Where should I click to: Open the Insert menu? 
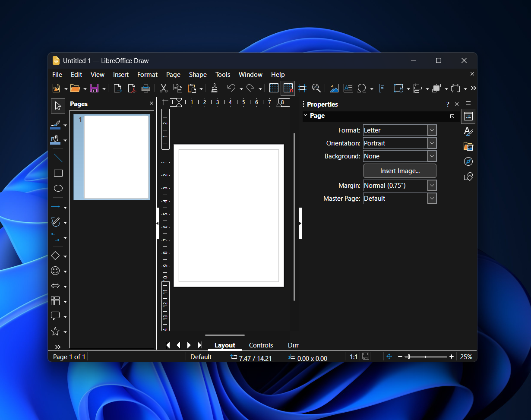click(x=121, y=75)
